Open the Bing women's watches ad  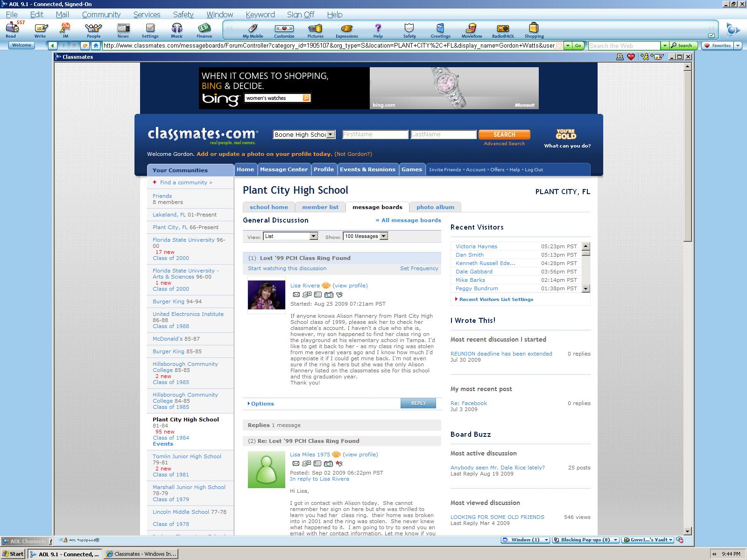(x=369, y=88)
